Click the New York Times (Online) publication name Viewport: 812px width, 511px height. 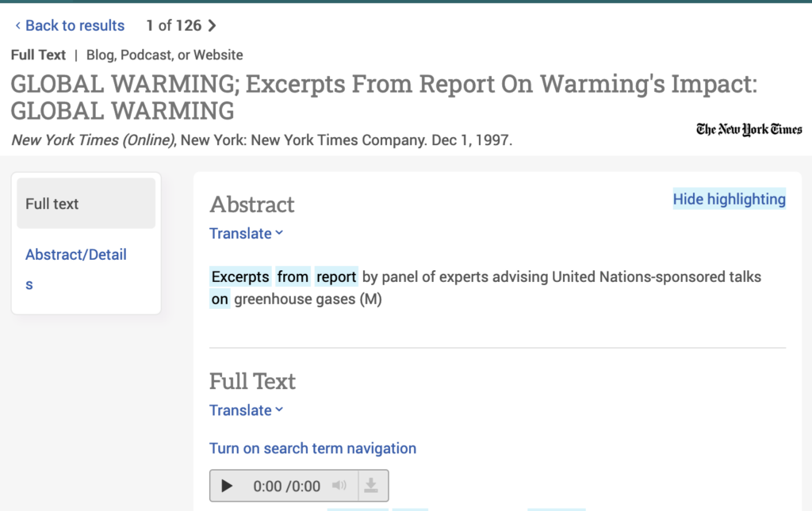pos(94,141)
